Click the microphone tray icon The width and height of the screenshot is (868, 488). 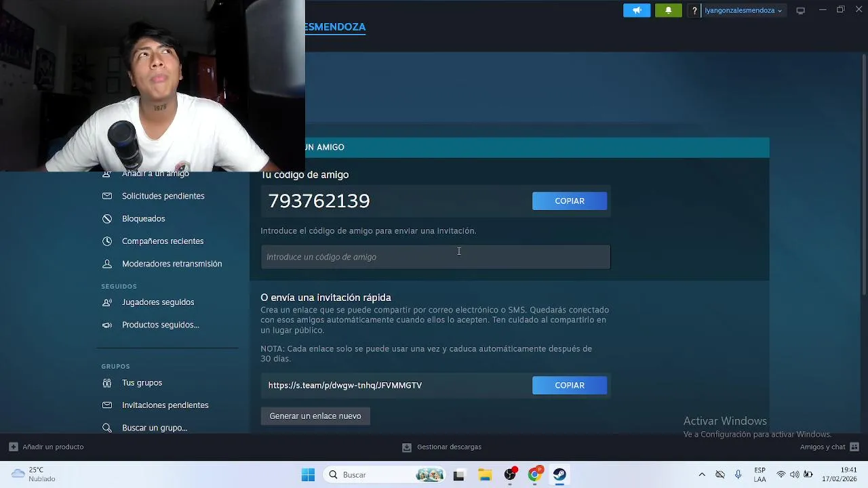point(738,474)
